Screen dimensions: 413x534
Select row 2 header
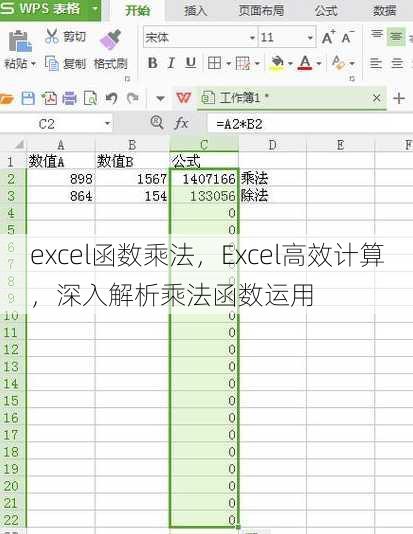pyautogui.click(x=13, y=178)
